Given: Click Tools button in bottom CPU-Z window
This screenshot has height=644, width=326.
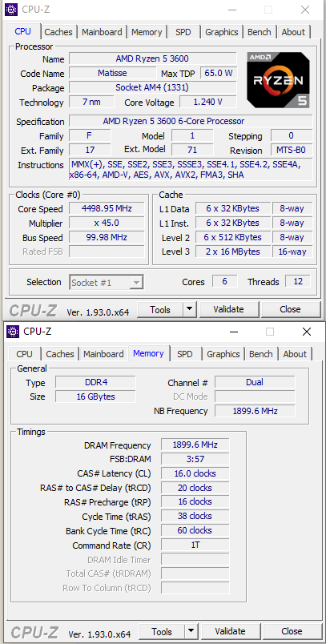Looking at the screenshot, I should 162,631.
